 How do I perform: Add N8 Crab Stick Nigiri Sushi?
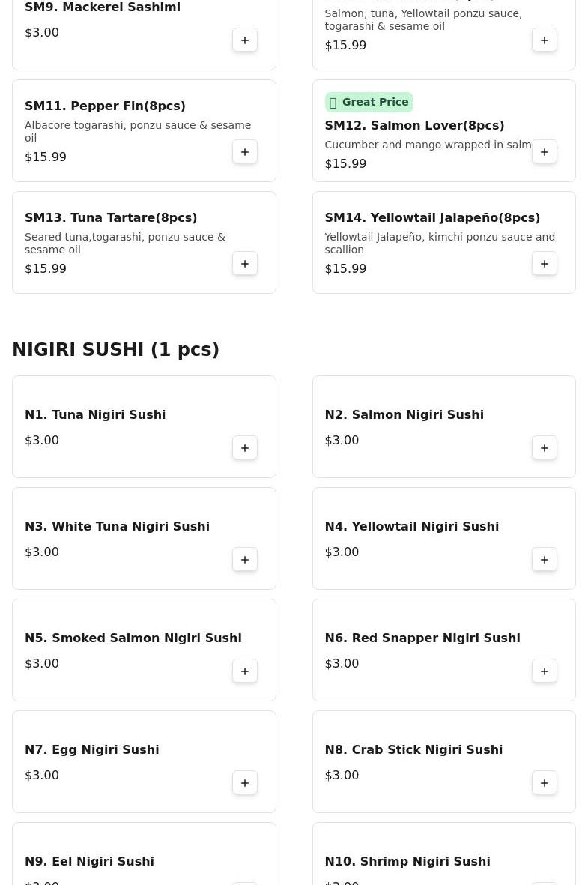[x=545, y=783]
